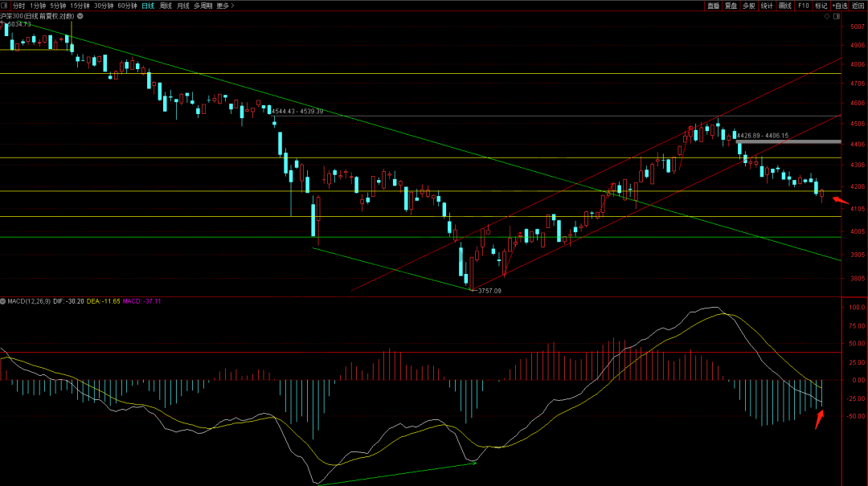This screenshot has height=486, width=868.
Task: Open the 更多 periods dropdown
Action: [225, 6]
